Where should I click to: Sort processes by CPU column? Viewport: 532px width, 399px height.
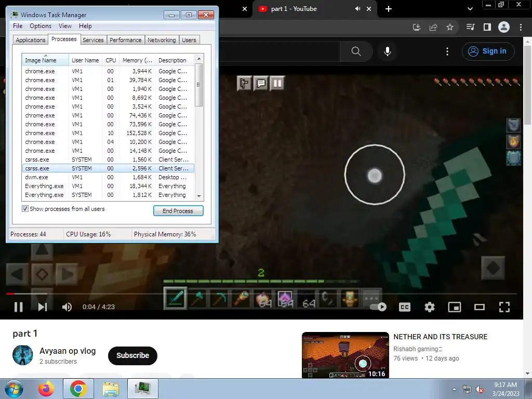(x=111, y=60)
